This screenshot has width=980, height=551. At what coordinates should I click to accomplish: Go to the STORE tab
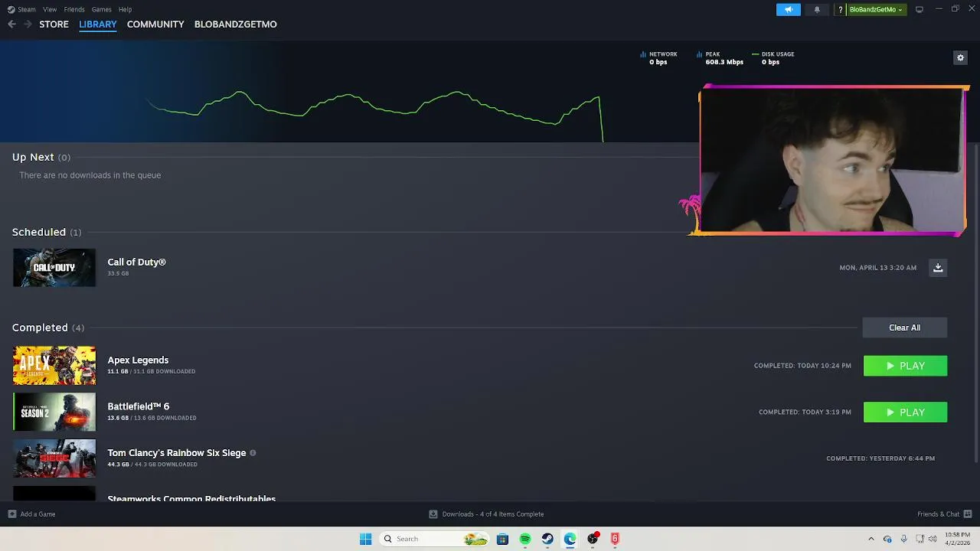54,24
